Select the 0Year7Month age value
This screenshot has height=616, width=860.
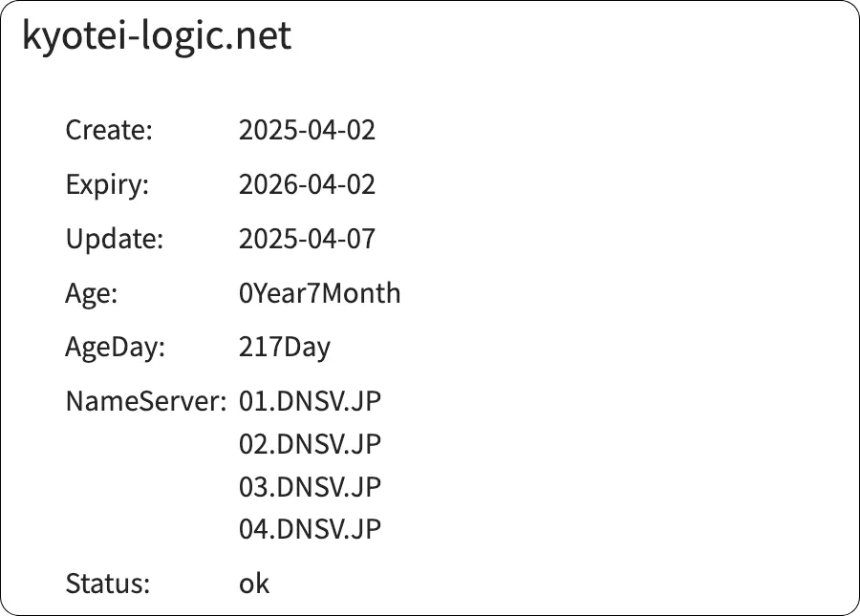(319, 293)
